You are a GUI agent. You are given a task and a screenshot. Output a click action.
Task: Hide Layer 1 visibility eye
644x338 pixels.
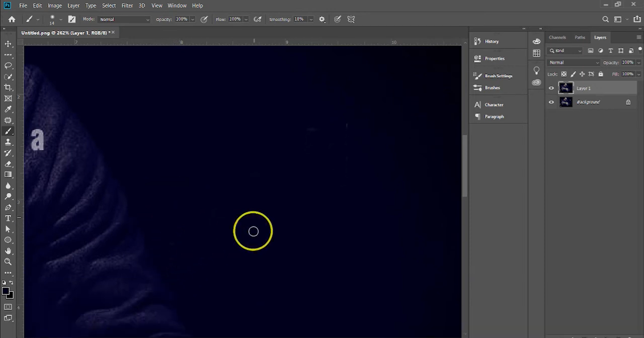tap(551, 89)
